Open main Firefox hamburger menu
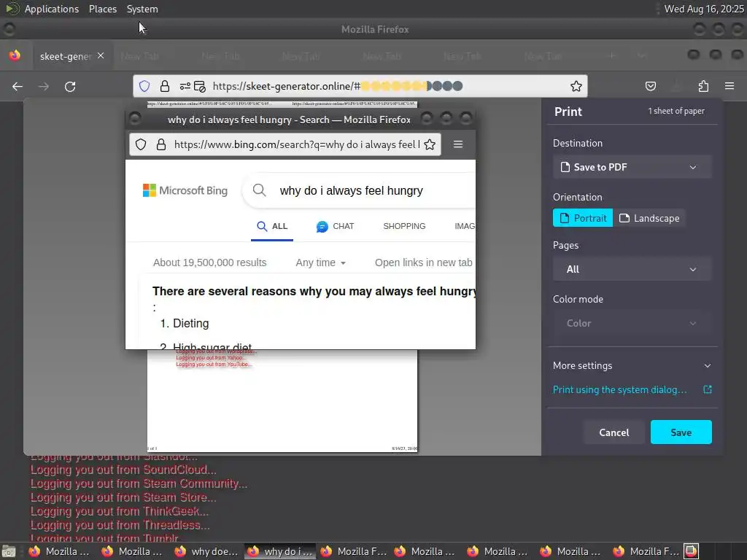Image resolution: width=747 pixels, height=560 pixels. pyautogui.click(x=729, y=86)
